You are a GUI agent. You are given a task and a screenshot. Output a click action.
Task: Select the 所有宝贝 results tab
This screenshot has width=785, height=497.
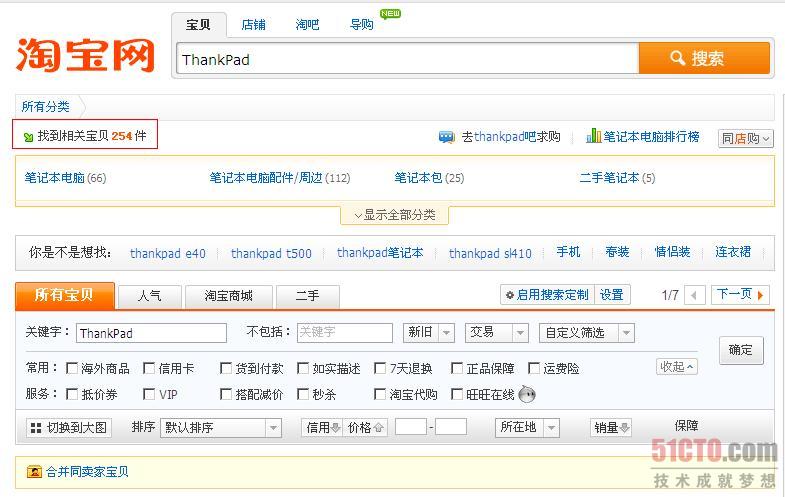(x=65, y=296)
